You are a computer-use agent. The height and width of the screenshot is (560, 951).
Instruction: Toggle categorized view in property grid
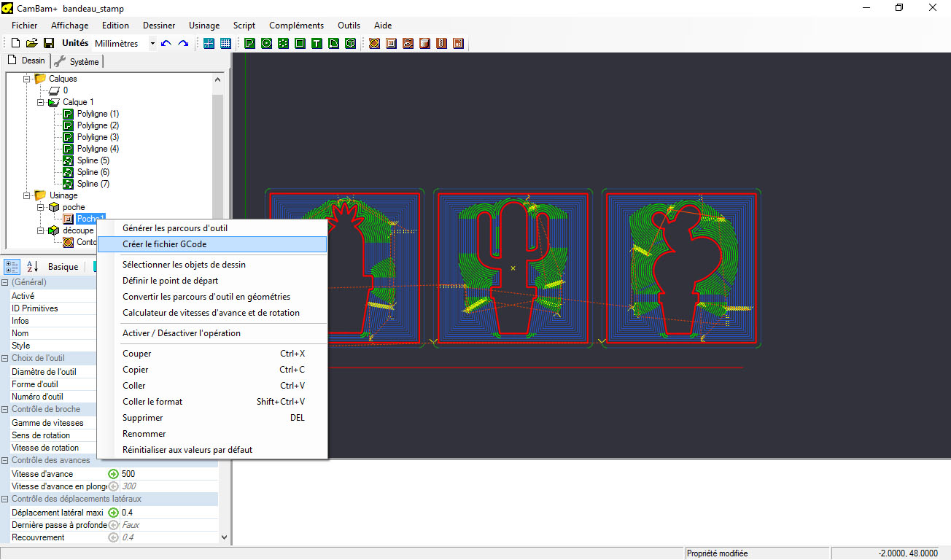12,267
